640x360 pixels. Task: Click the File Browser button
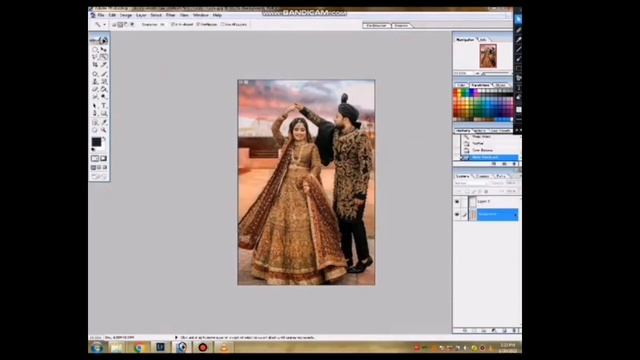pos(376,25)
